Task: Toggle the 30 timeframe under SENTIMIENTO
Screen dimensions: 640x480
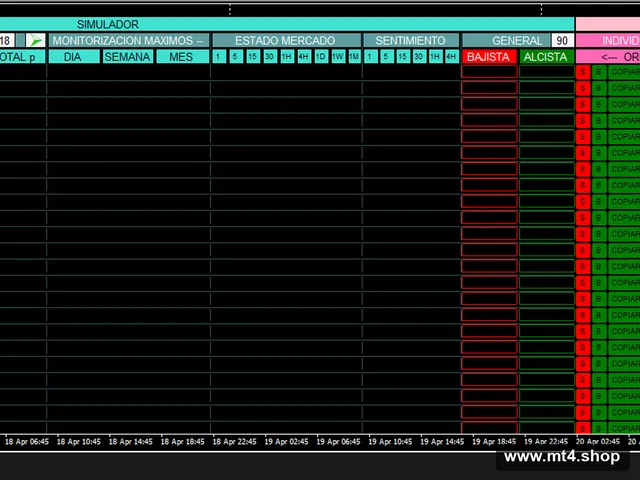Action: click(419, 56)
